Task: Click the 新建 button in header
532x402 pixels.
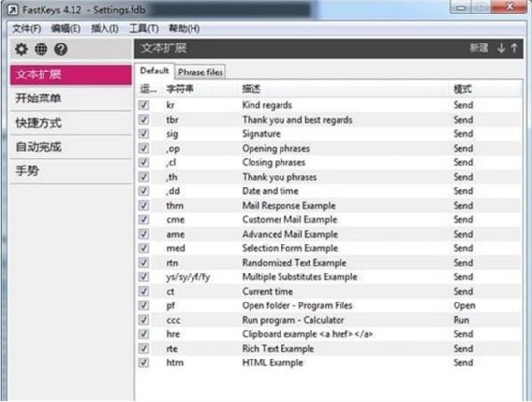Action: pos(479,48)
